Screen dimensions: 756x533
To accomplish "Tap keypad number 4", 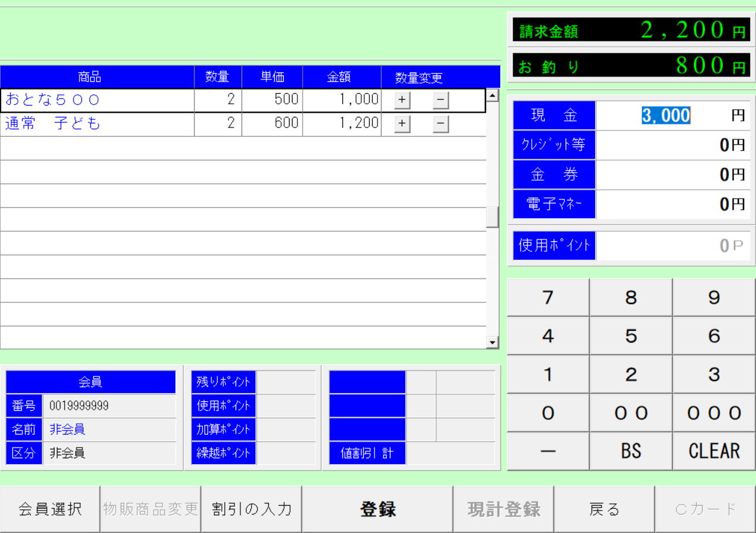I will tap(548, 336).
